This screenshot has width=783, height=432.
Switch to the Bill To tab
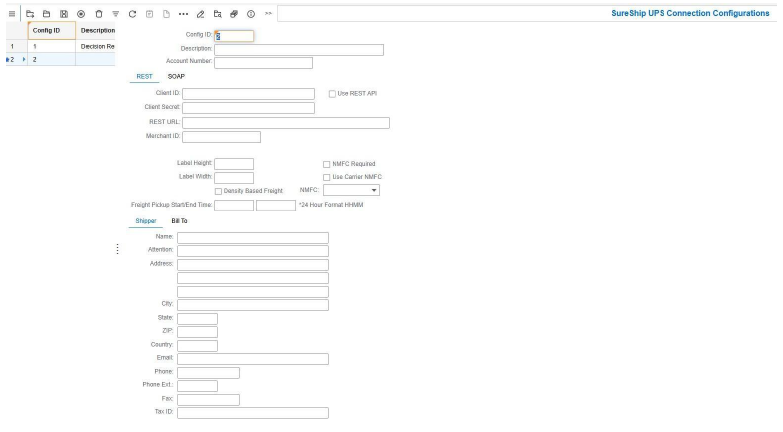(x=179, y=221)
